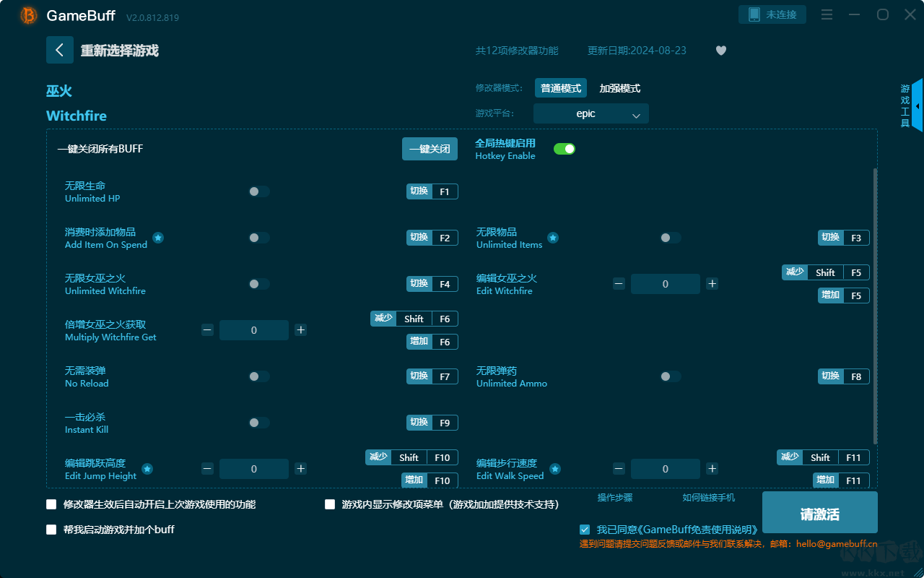Click F5 increase hotkey for Edit Witchfire

coord(844,296)
